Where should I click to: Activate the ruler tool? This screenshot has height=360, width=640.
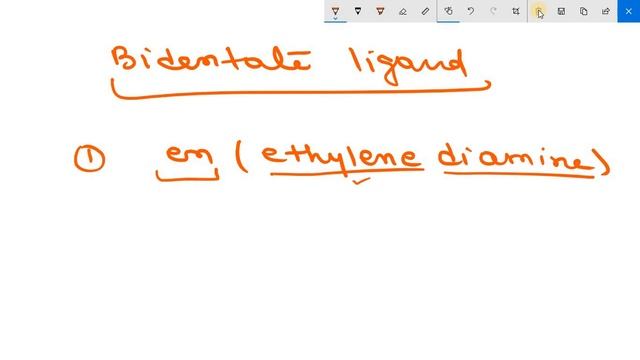coord(425,11)
